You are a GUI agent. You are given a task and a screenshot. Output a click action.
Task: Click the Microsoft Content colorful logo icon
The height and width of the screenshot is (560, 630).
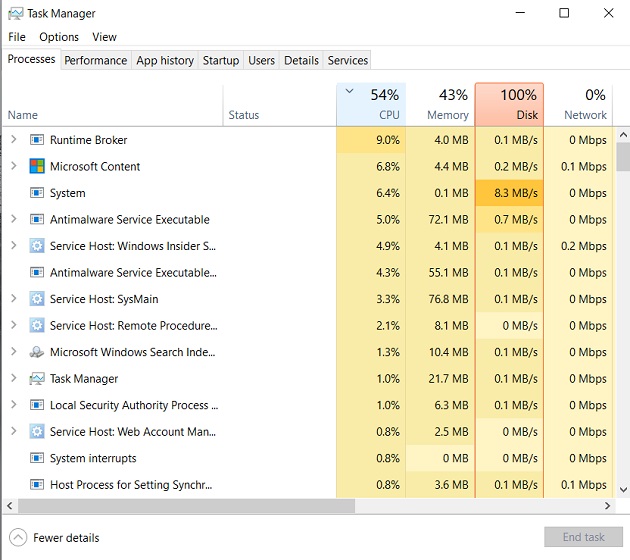(x=37, y=166)
